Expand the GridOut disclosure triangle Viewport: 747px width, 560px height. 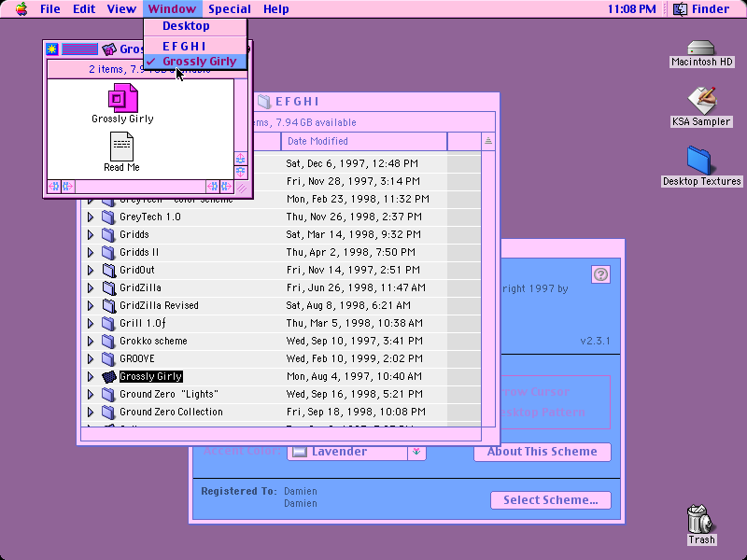[91, 271]
